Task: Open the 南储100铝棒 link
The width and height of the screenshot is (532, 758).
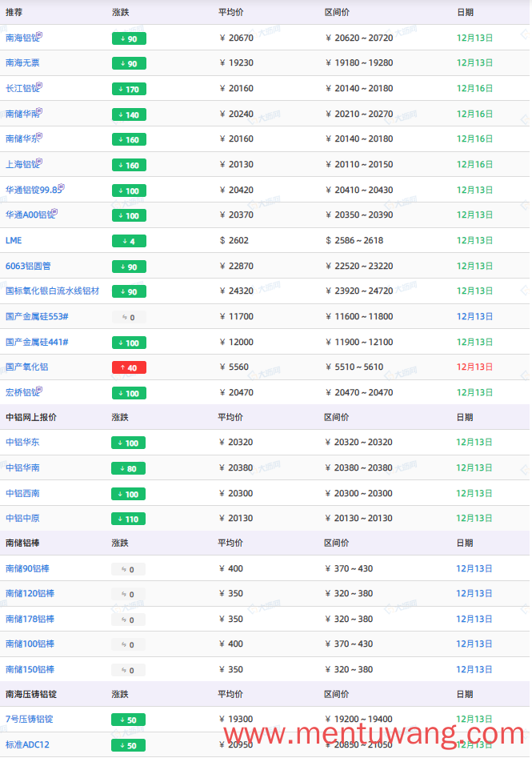Action: [30, 644]
